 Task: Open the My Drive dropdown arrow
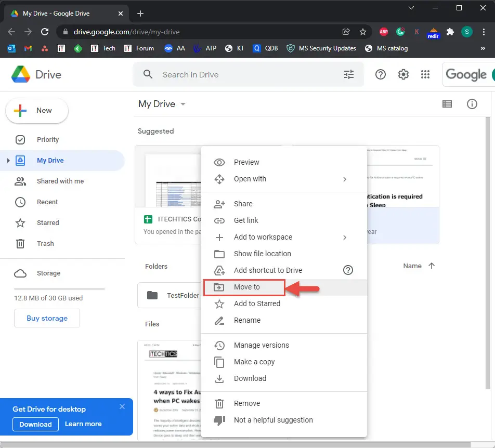pos(183,104)
